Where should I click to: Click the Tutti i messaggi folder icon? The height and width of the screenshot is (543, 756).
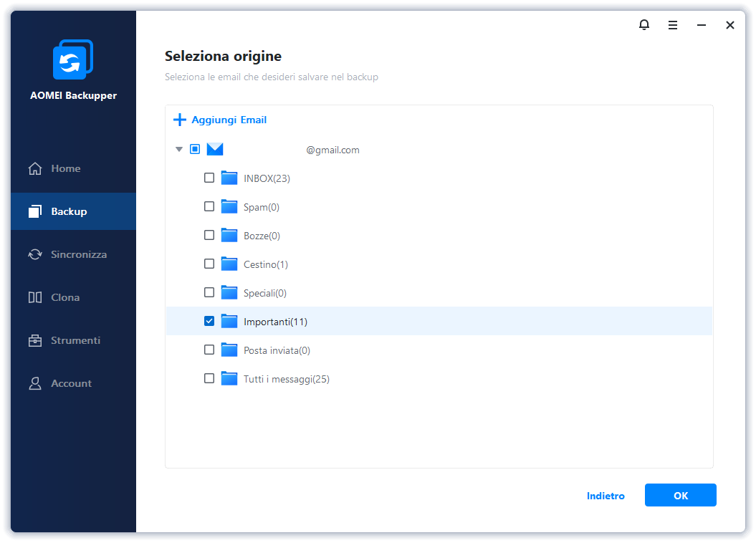(229, 379)
